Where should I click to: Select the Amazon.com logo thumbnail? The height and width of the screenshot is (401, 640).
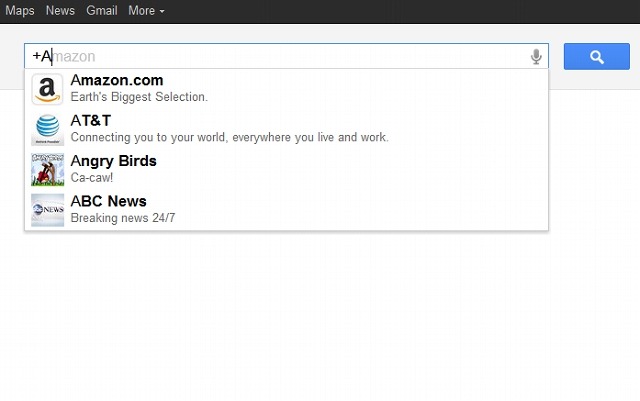click(47, 89)
